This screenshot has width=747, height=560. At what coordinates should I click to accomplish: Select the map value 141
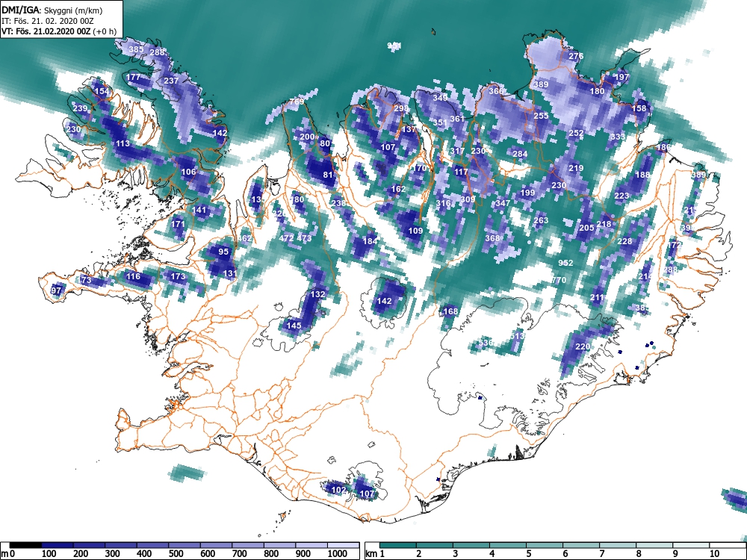tap(199, 210)
